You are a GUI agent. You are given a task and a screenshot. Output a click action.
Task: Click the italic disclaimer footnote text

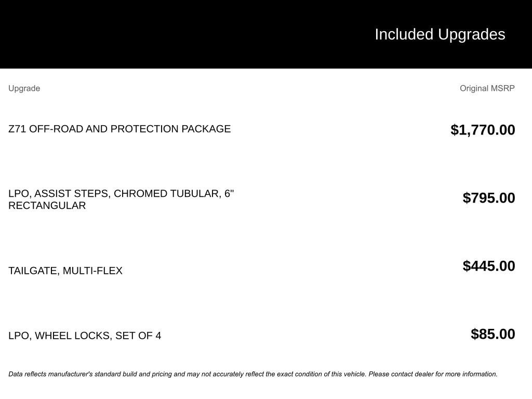252,374
